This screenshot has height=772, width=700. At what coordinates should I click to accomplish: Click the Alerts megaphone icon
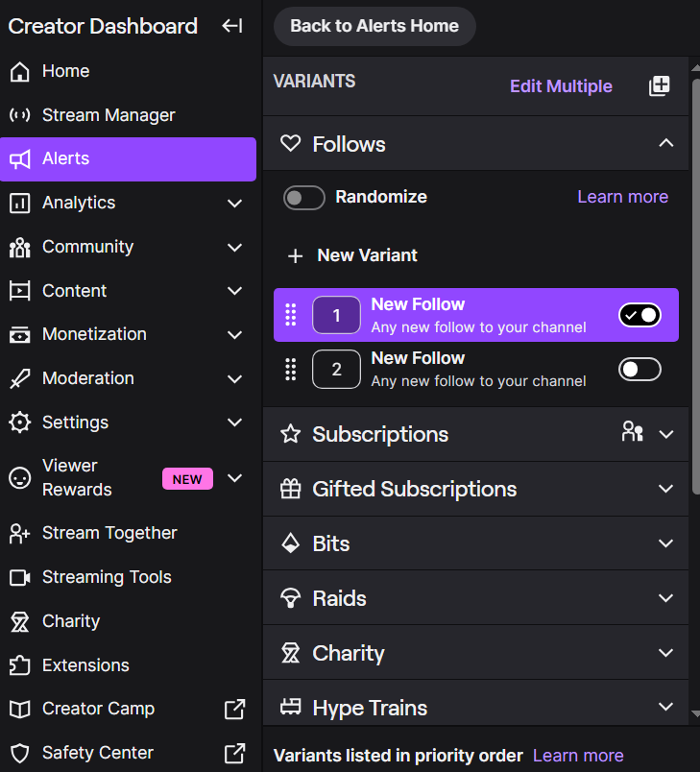tap(20, 159)
